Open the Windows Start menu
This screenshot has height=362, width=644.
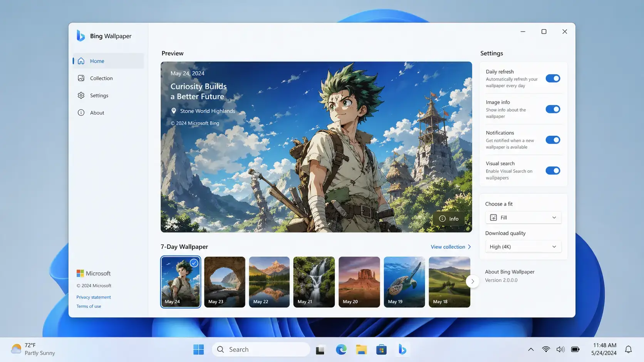pos(199,349)
